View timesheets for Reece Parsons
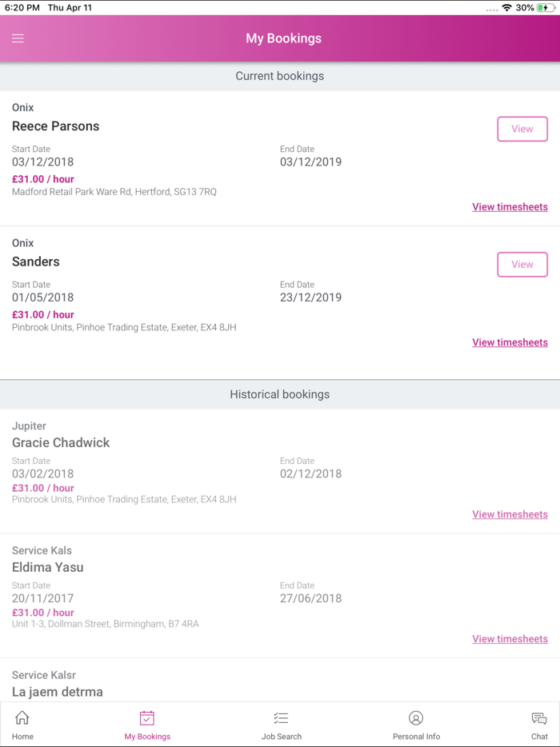 point(510,207)
